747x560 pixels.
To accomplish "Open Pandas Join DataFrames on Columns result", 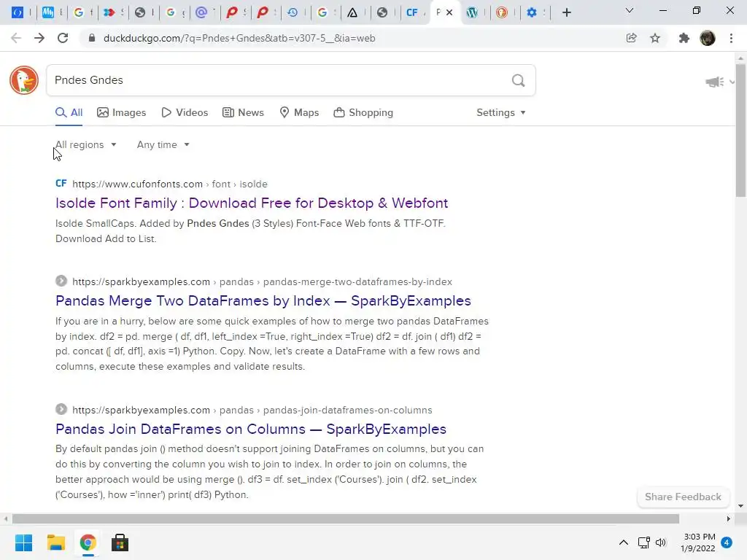I will (x=251, y=429).
